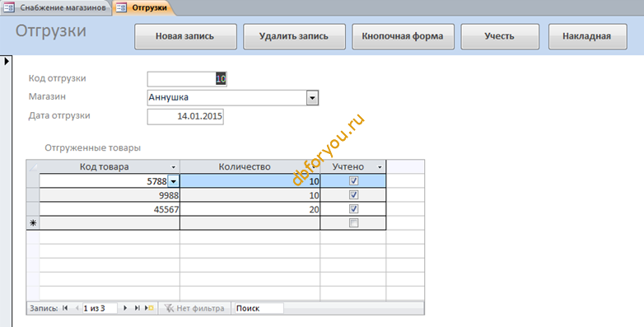Screen dimensions: 644x327
Task: Go to last record in navigator
Action: pos(138,308)
